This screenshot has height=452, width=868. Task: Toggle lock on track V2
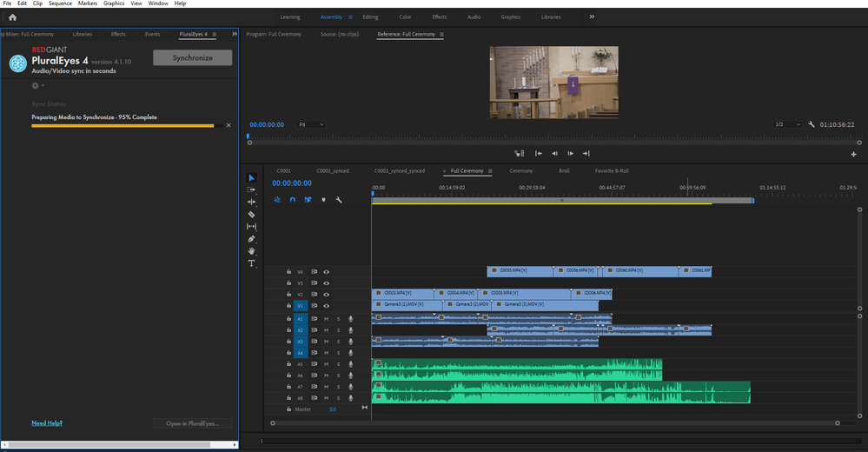[288, 295]
